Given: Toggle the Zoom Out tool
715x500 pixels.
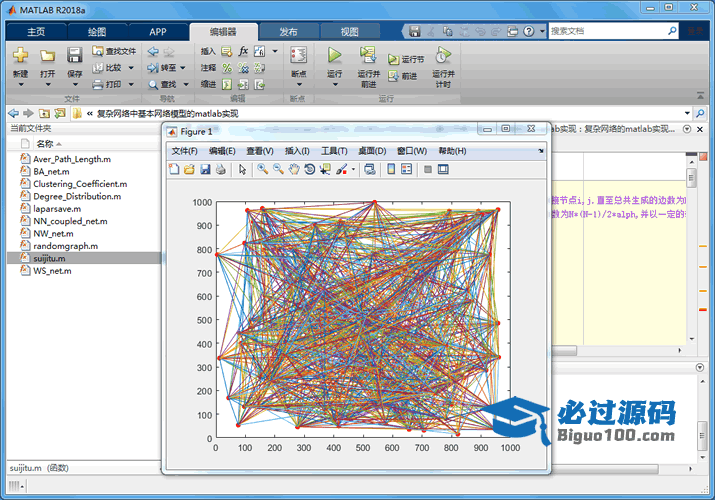Looking at the screenshot, I should [278, 170].
